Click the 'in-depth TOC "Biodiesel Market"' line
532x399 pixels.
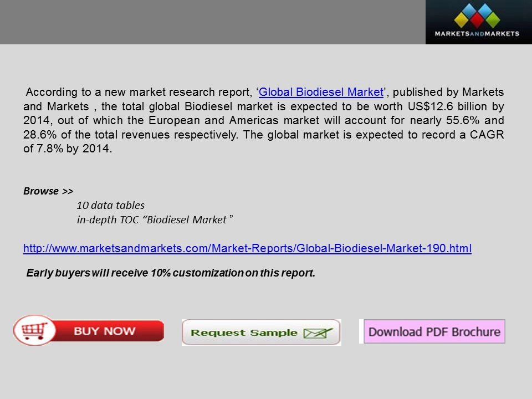click(x=155, y=220)
